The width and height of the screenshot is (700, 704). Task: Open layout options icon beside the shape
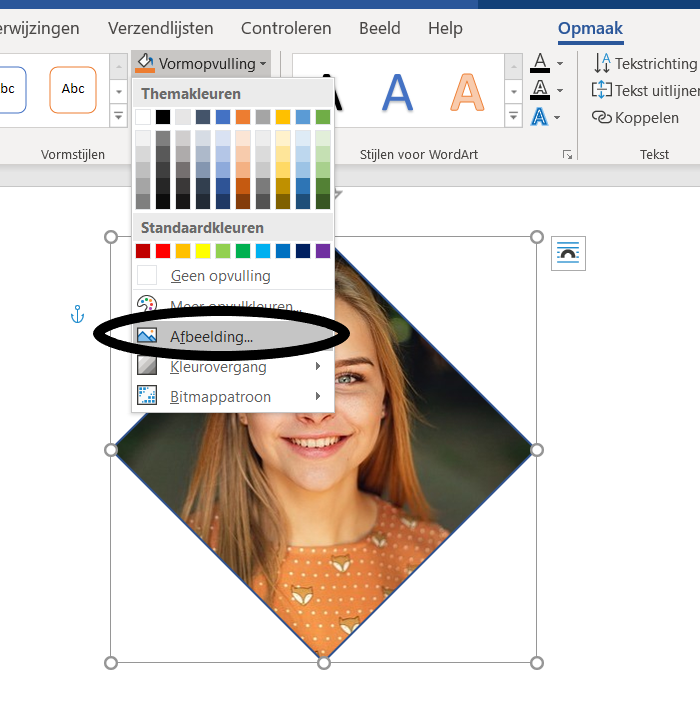568,254
